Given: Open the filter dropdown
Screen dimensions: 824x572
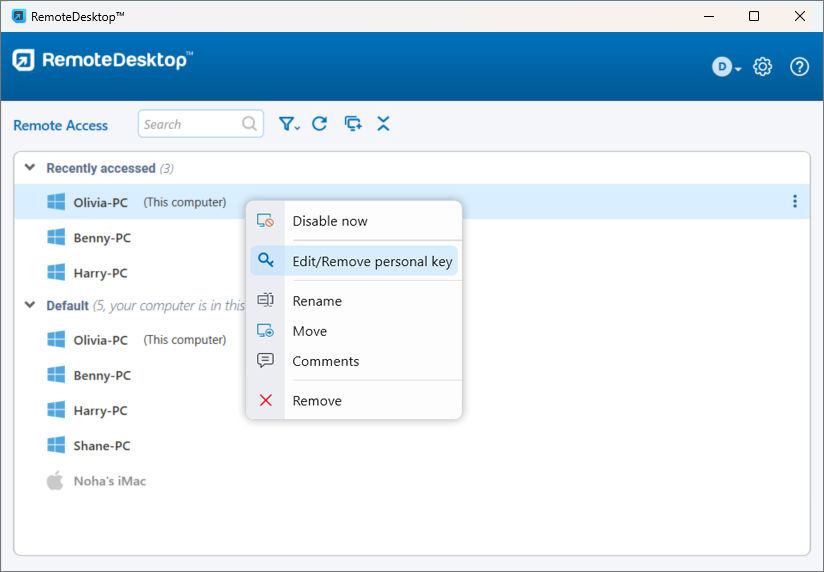Looking at the screenshot, I should click(289, 124).
